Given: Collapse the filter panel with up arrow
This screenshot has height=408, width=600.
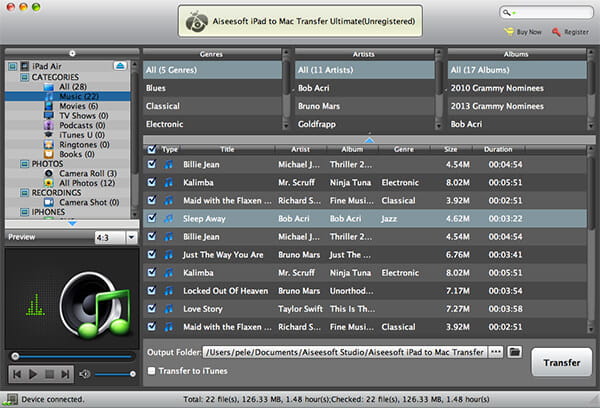Looking at the screenshot, I should click(369, 140).
